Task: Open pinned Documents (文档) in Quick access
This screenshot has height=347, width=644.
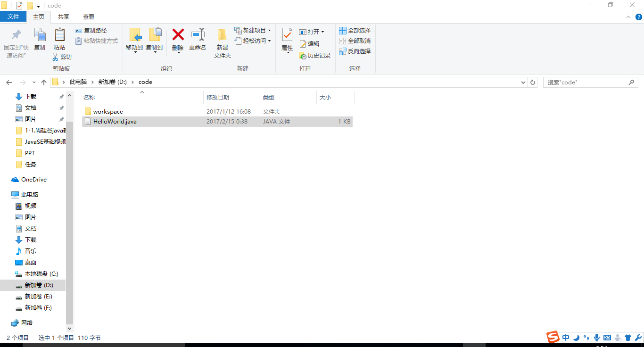Action: (31, 108)
